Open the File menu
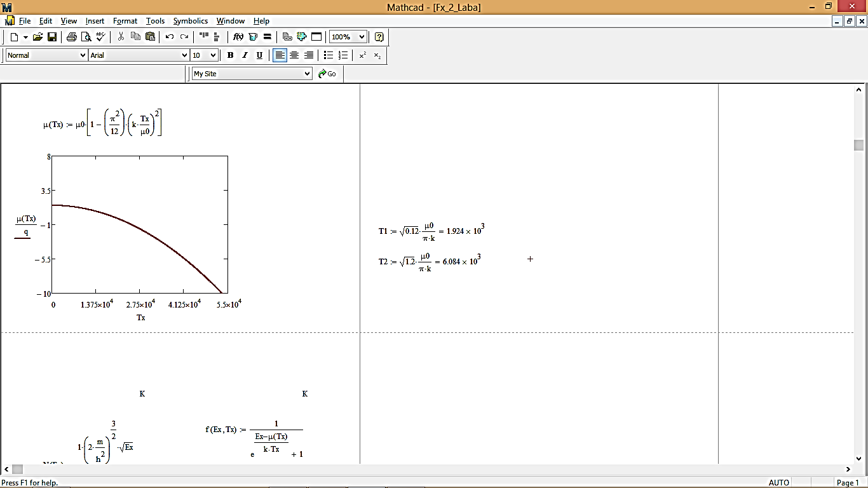868x488 pixels. click(25, 21)
